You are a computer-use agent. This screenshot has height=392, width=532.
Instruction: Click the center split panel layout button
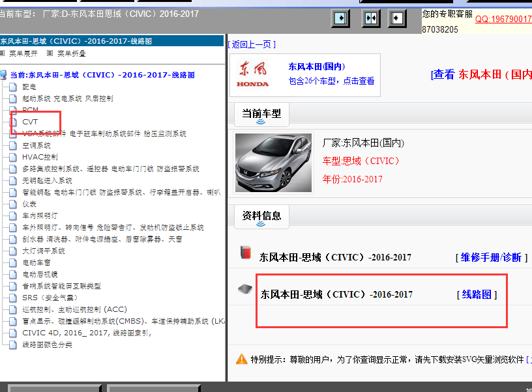(x=370, y=18)
